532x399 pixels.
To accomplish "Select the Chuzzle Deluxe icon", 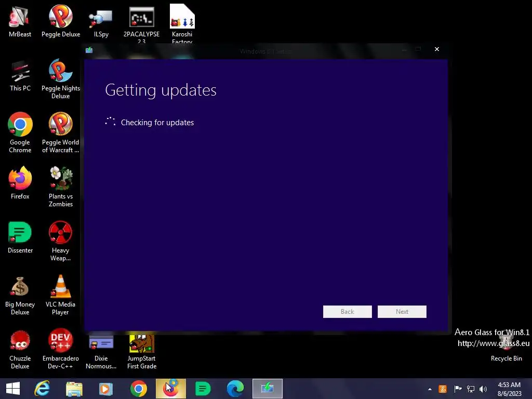I will 20,349.
